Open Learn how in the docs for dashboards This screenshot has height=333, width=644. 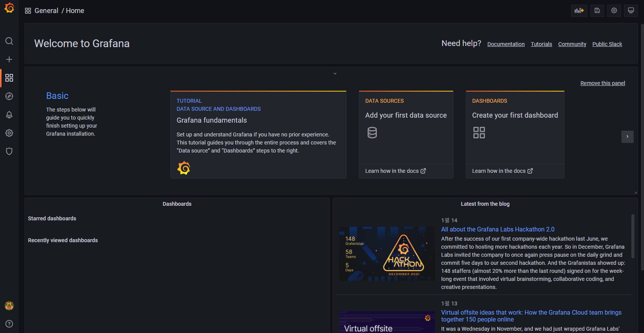(502, 171)
